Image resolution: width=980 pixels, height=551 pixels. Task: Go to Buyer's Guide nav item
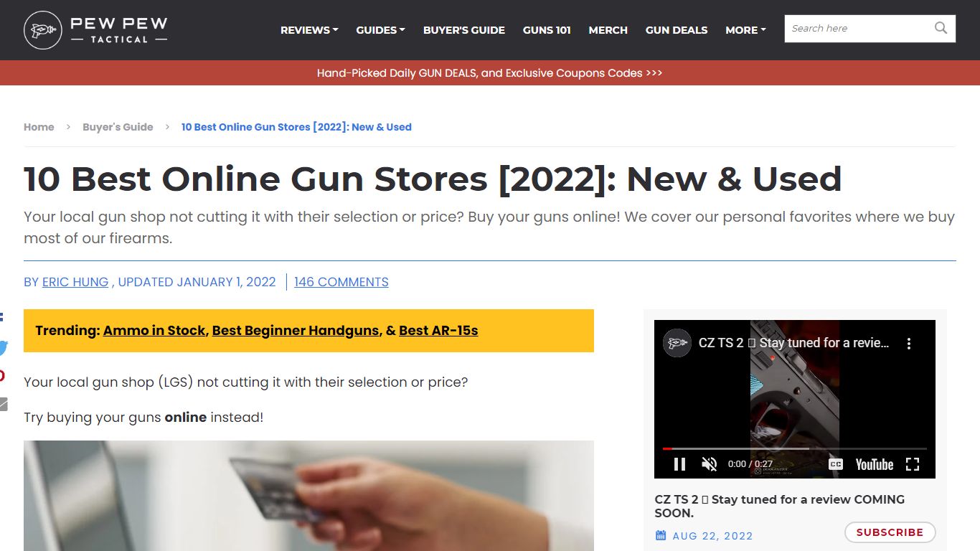coord(464,30)
